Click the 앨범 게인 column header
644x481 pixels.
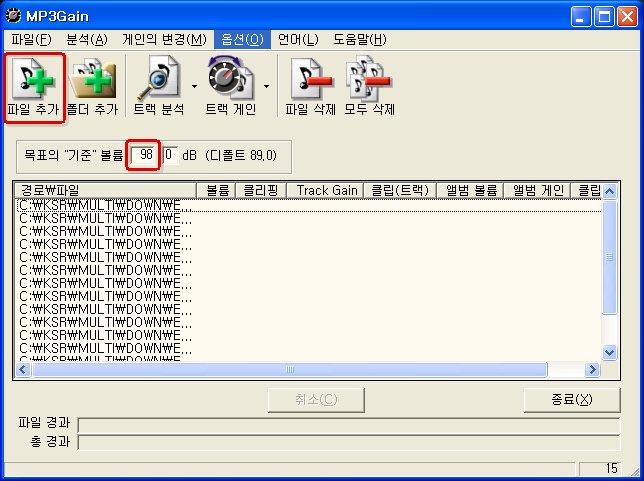coord(538,191)
